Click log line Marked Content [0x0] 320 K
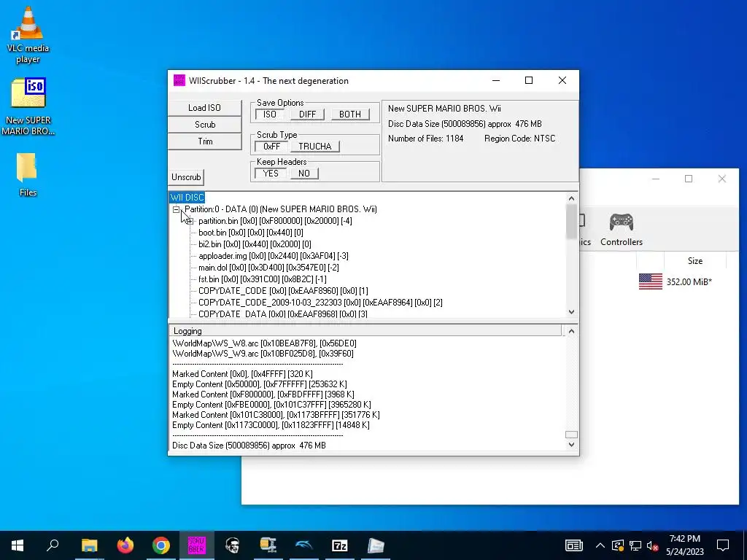Image resolution: width=747 pixels, height=560 pixels. coord(242,374)
